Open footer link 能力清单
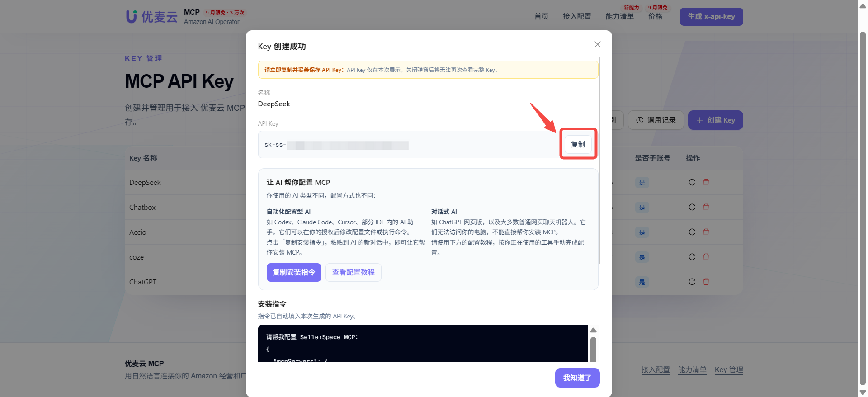 pyautogui.click(x=692, y=369)
